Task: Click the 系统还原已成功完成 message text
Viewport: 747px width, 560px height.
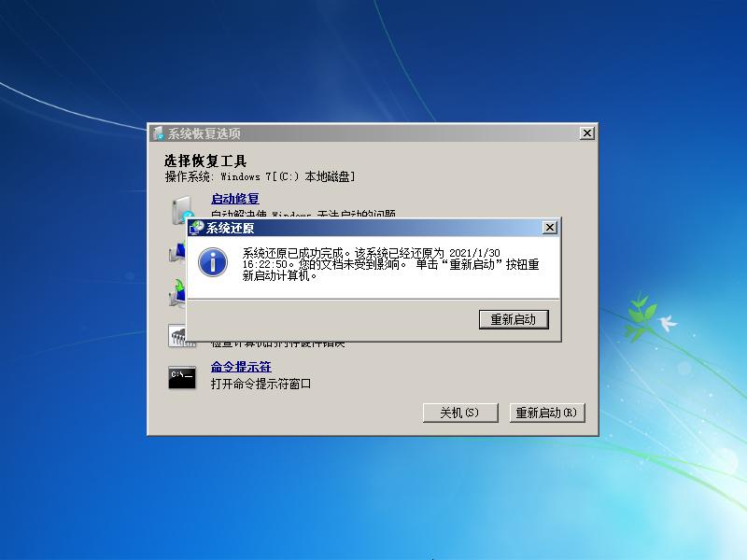Action: (390, 264)
